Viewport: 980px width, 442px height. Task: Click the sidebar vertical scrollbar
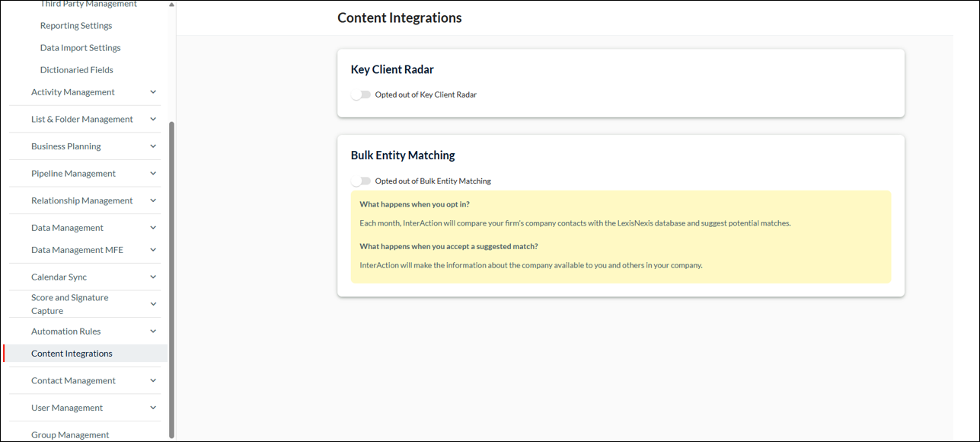click(x=171, y=279)
